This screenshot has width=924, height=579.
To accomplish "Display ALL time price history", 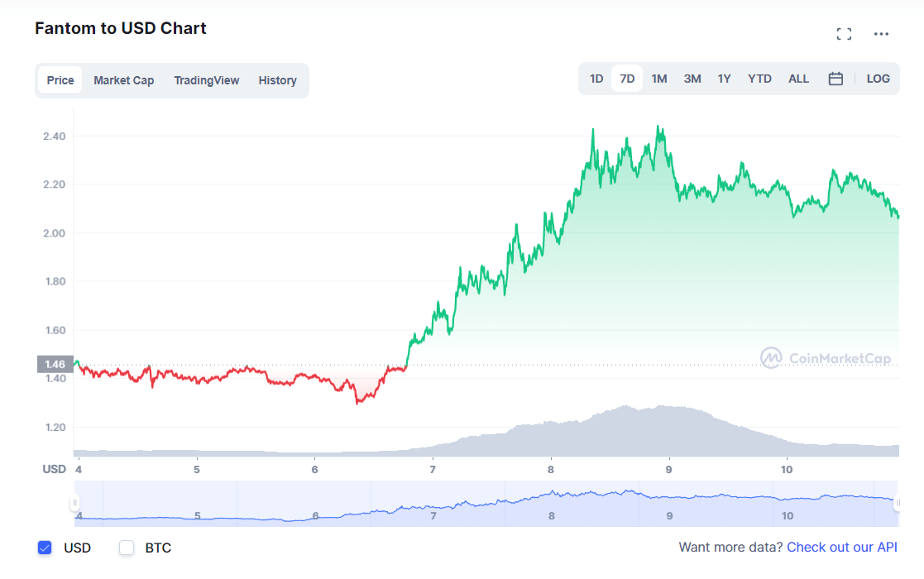I will pyautogui.click(x=798, y=79).
